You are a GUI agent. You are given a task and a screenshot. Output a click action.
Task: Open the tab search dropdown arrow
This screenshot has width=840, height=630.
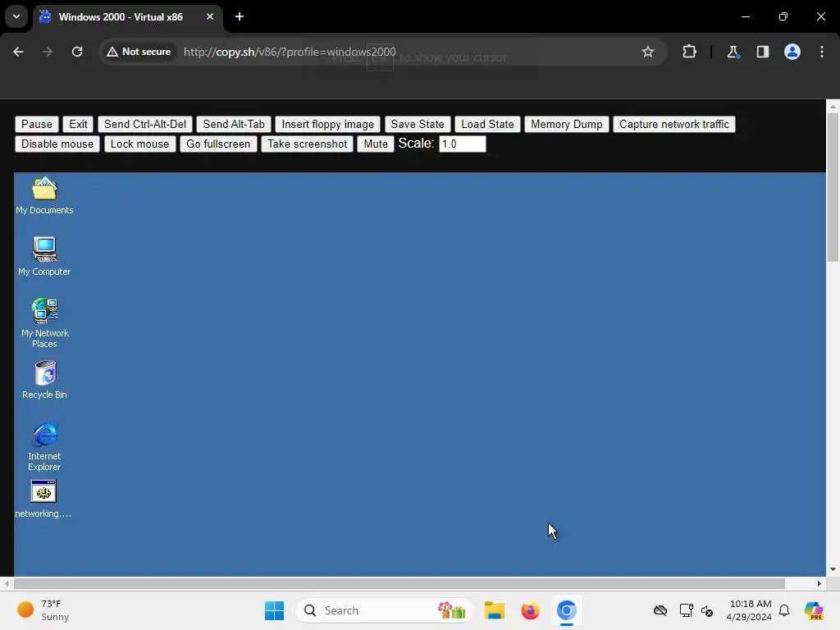tap(16, 16)
